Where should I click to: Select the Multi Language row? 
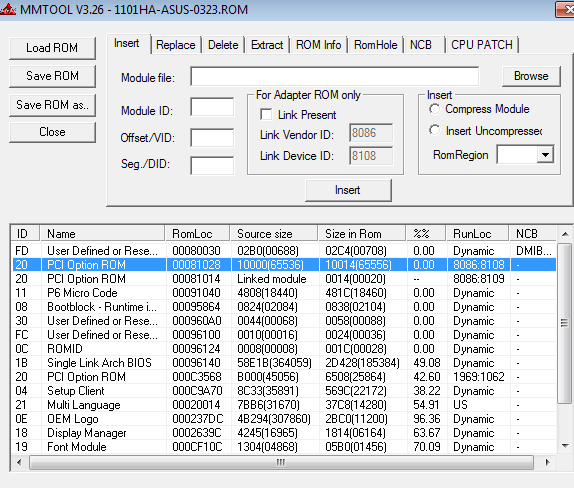284,405
